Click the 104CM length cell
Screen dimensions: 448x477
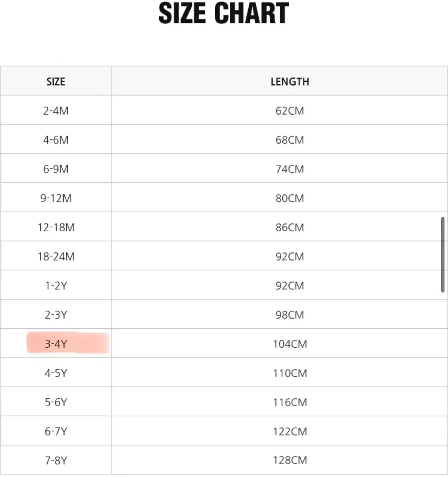point(290,344)
